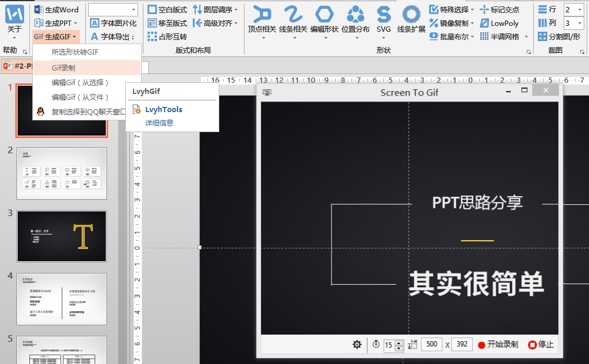This screenshot has width=589, height=364.
Task: Open 位置分布 position distribution tools
Action: pyautogui.click(x=356, y=21)
